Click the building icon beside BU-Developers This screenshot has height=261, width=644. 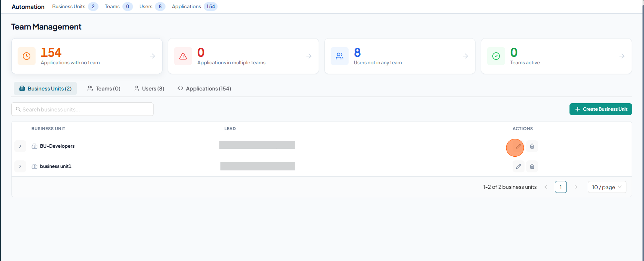tap(34, 146)
